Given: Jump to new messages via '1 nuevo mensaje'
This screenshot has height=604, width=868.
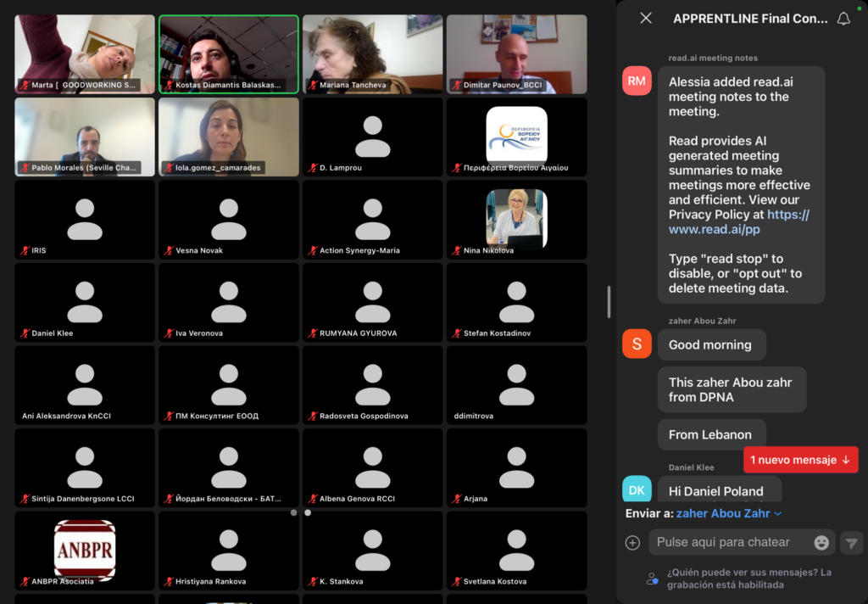Looking at the screenshot, I should click(x=800, y=460).
